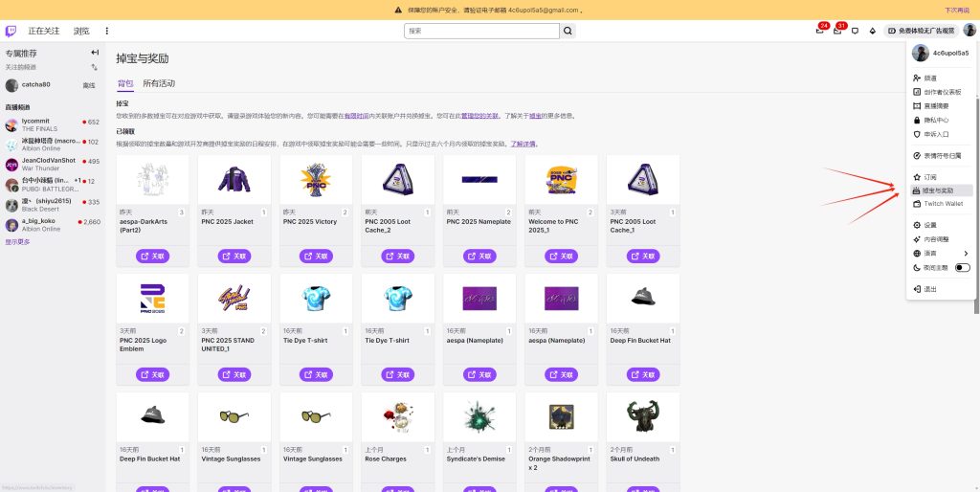Open 冰龍神塔奇 Albion Online channel row

pos(53,145)
